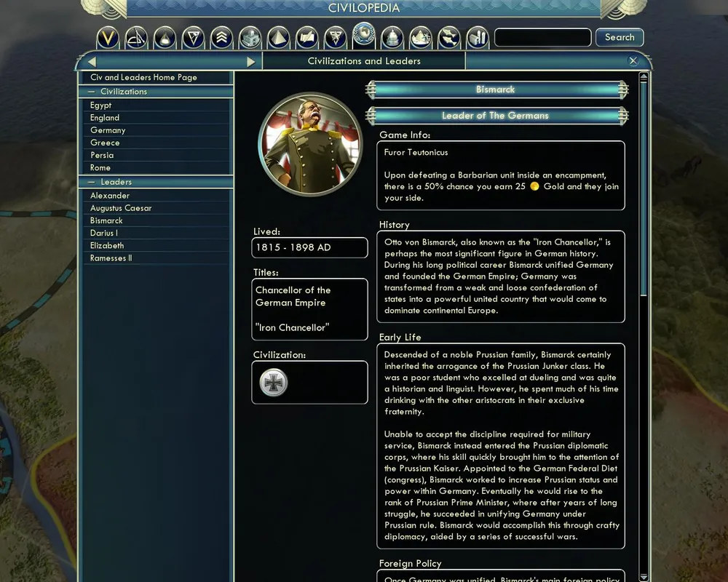Go forward with the right arrow

250,62
